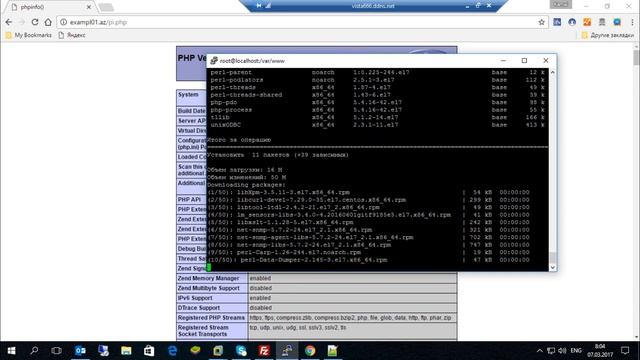640x360 pixels.
Task: Click the Zend Multibyte Support row label
Action: [208, 288]
